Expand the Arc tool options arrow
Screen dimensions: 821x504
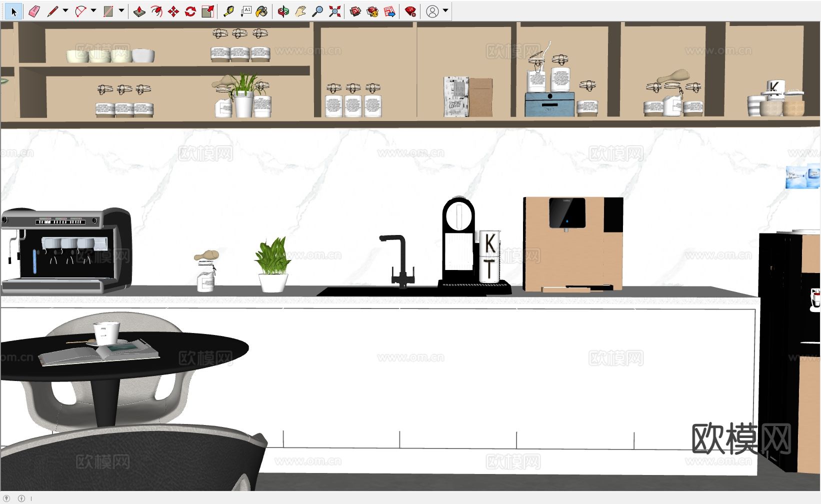93,10
